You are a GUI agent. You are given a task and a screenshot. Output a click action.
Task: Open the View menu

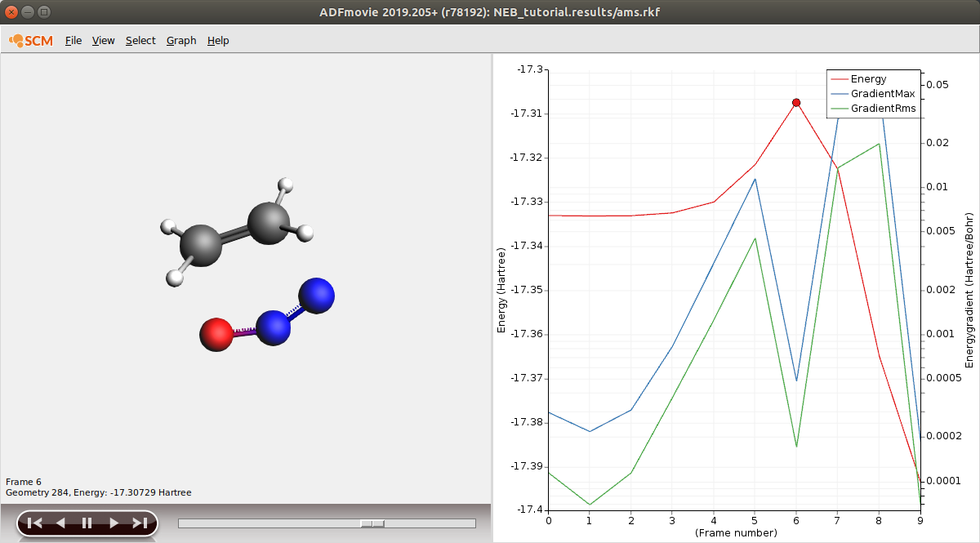point(104,40)
